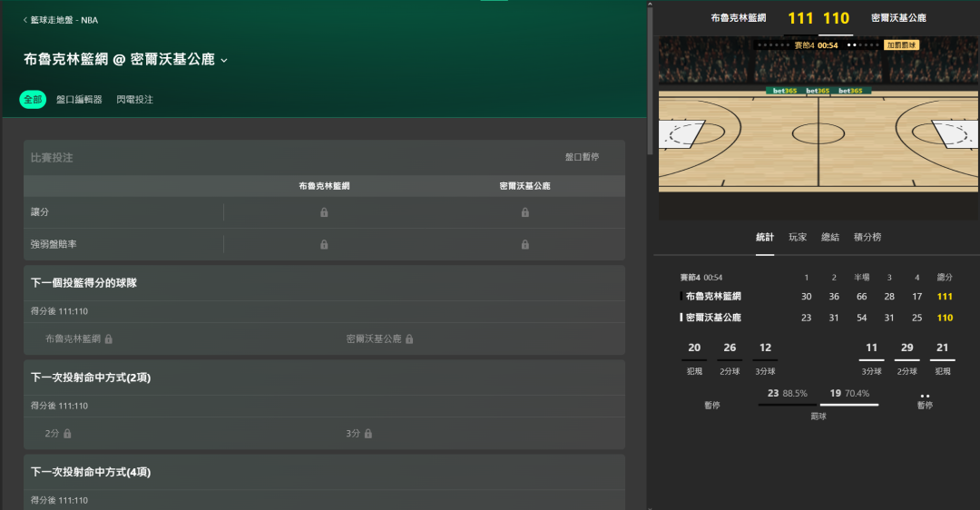Click the 88.5% free throw percentage
This screenshot has height=510, width=980.
point(795,394)
